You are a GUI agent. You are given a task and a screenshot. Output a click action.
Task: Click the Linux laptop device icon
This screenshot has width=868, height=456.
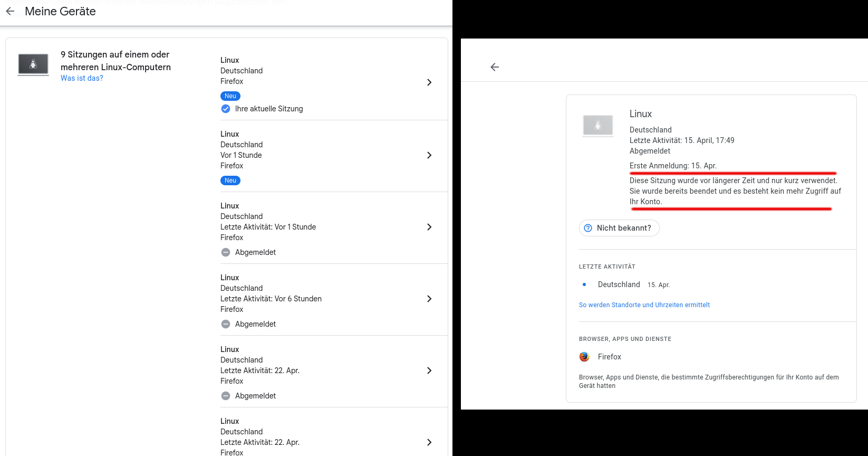coord(33,64)
